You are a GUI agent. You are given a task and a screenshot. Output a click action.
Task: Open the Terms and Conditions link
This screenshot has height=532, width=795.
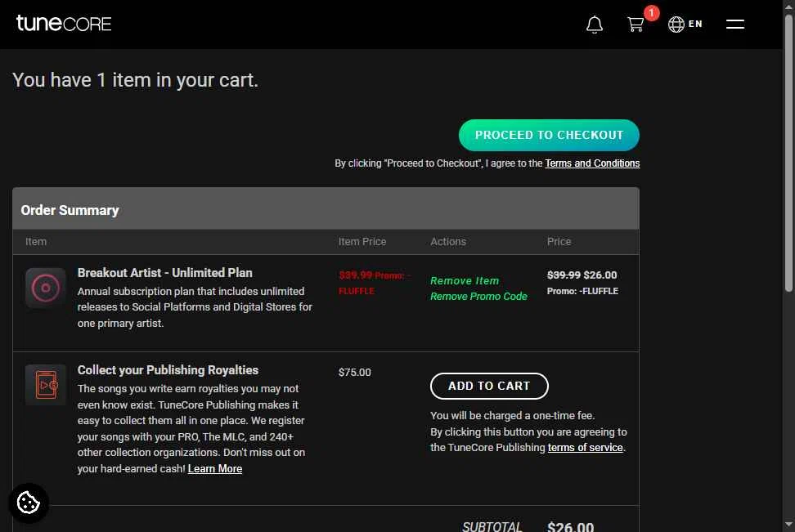click(592, 163)
